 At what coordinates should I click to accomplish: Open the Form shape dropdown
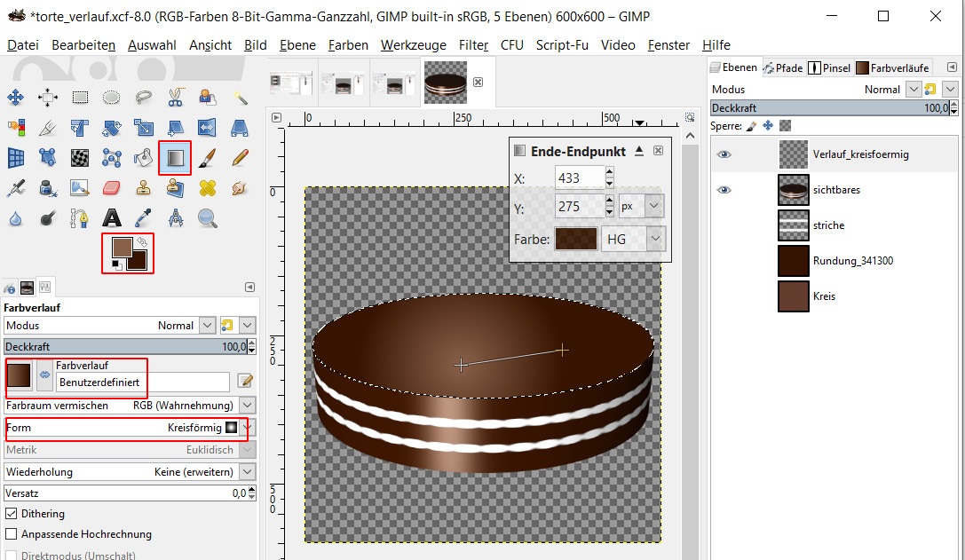(247, 427)
